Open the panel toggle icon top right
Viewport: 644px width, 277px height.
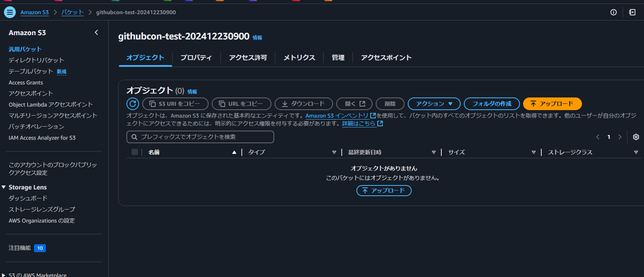[632, 12]
